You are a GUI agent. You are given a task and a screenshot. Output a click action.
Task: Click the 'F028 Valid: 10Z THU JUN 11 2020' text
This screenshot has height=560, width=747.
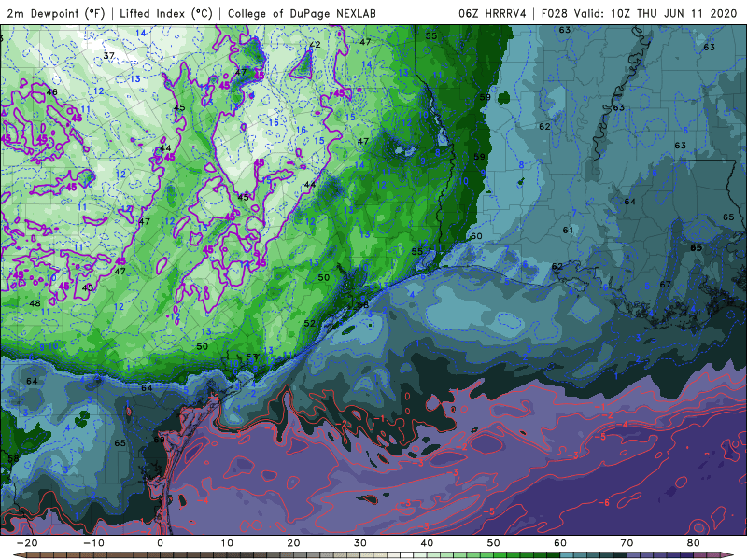click(x=639, y=13)
